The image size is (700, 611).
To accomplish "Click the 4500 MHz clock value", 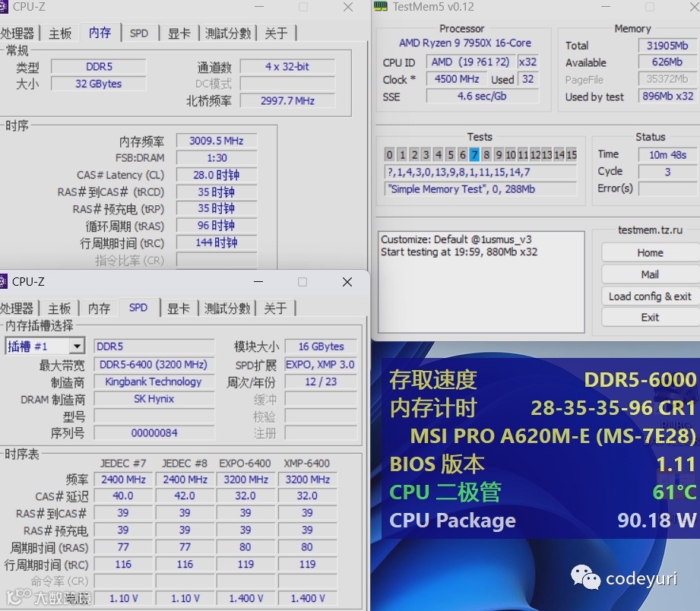I will (x=457, y=80).
